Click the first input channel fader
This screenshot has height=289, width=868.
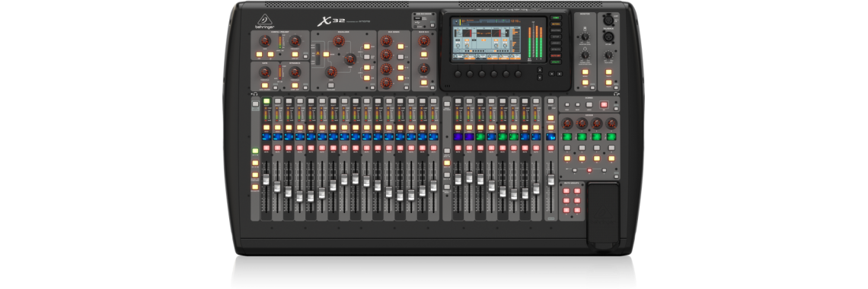click(x=266, y=179)
